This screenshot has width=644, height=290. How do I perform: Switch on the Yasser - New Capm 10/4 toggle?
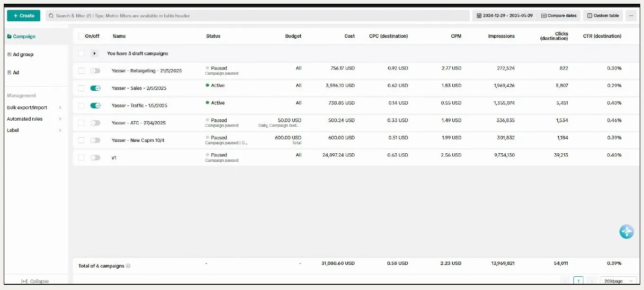point(95,140)
